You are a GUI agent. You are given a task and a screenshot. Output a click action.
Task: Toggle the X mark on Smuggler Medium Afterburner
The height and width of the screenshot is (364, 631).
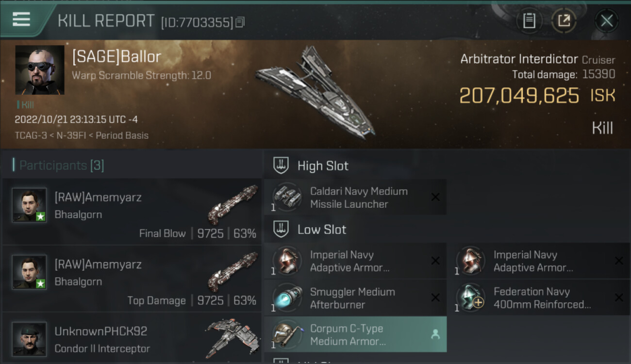click(435, 298)
